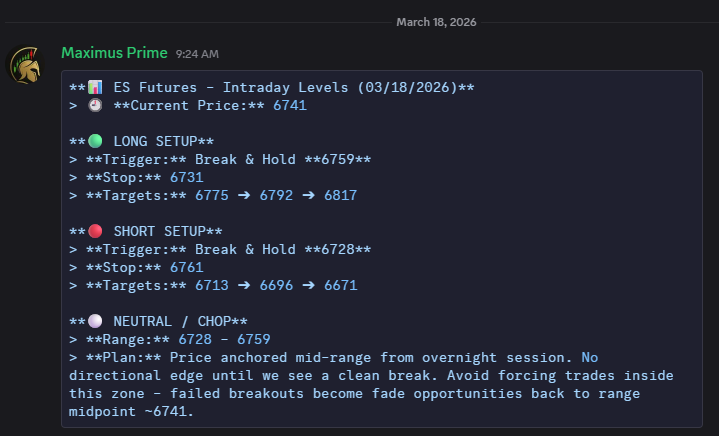Click the range midpoint ~6741 text
Viewport: 719px width, 436px height.
coord(169,411)
